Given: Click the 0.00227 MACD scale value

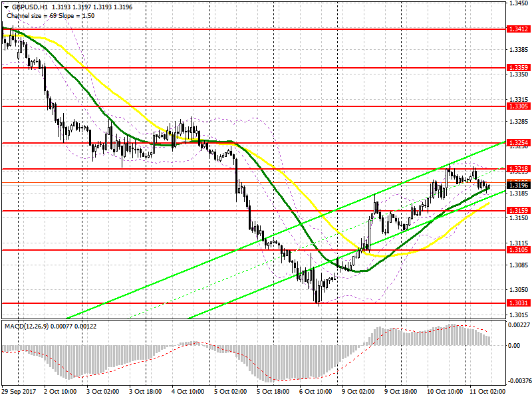Looking at the screenshot, I should tap(519, 325).
